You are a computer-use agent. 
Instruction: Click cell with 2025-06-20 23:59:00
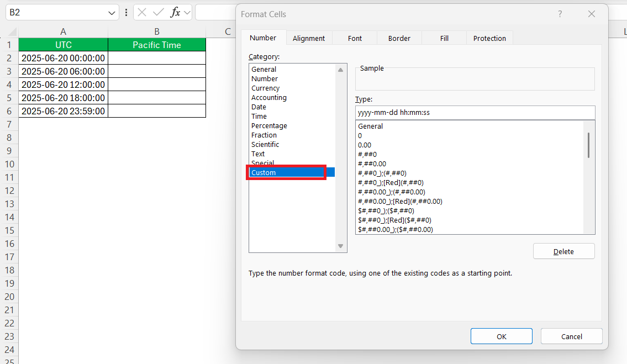tap(63, 111)
